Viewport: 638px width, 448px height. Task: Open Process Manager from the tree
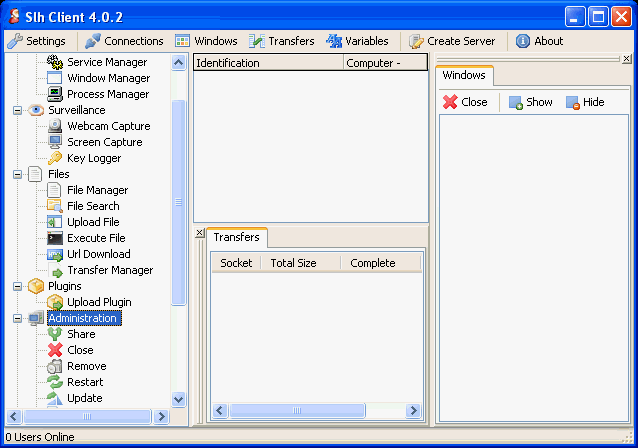[x=107, y=94]
